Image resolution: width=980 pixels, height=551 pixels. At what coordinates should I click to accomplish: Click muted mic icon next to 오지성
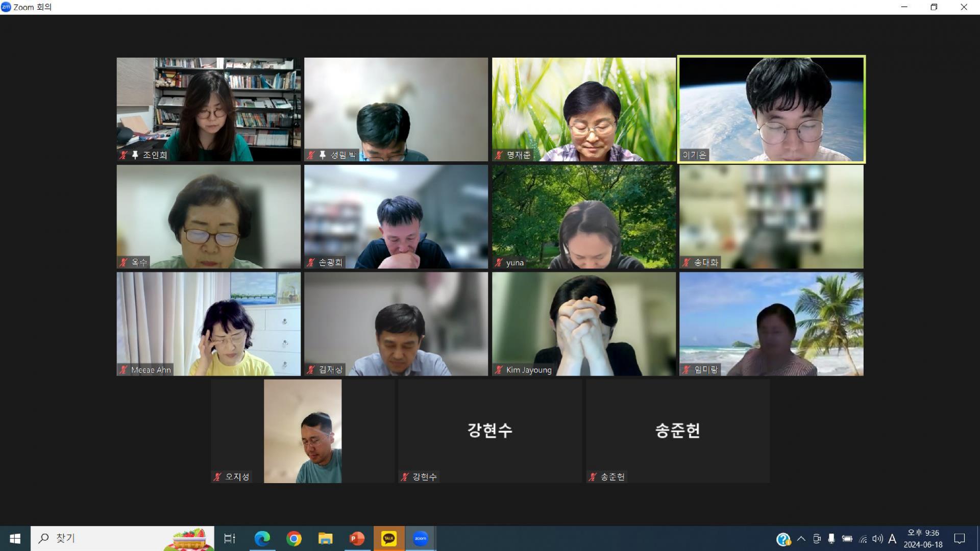[217, 477]
